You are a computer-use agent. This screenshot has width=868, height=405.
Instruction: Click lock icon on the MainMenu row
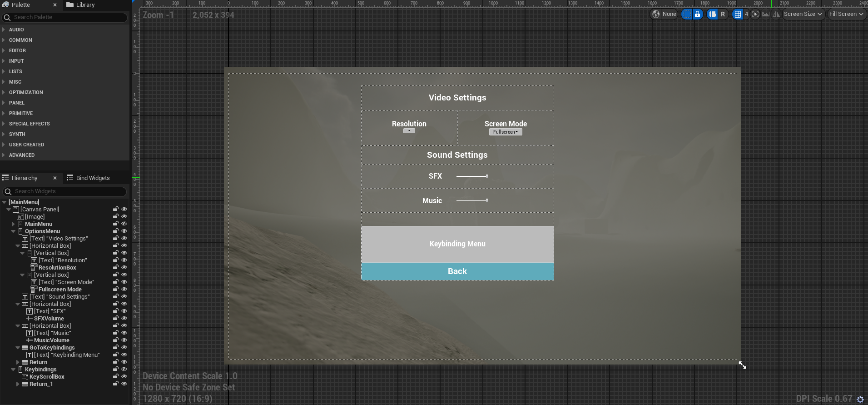116,224
